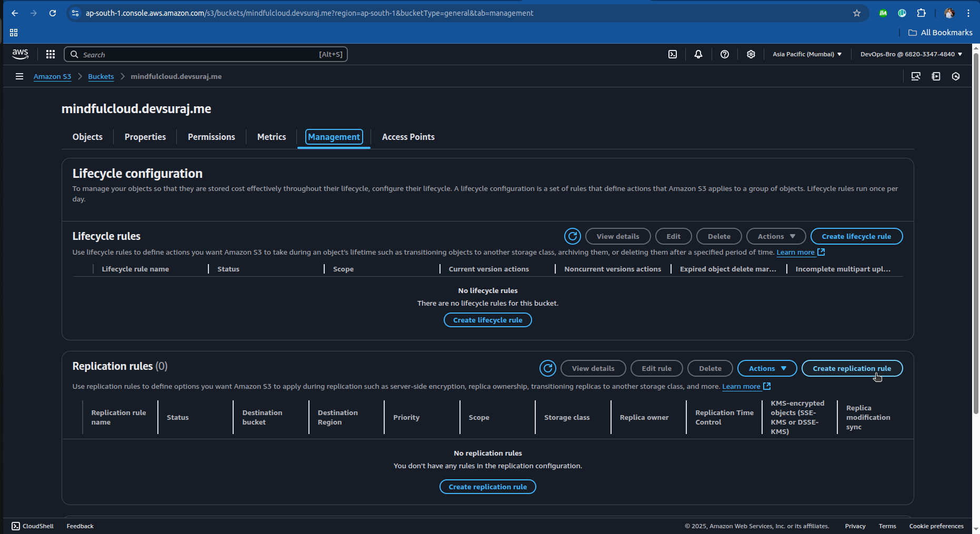Screen dimensions: 980x534
Task: Open the region selector Asia Pacific (Mumbai)
Action: point(807,54)
